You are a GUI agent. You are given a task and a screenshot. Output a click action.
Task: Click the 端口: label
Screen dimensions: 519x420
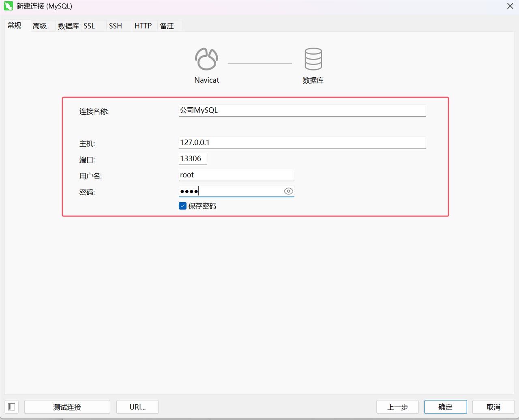tap(87, 160)
